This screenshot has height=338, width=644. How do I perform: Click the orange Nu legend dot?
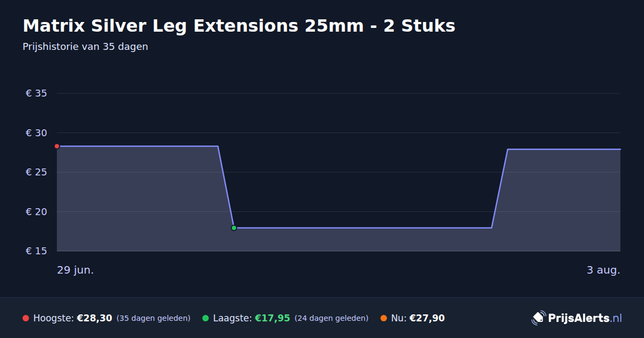[384, 318]
